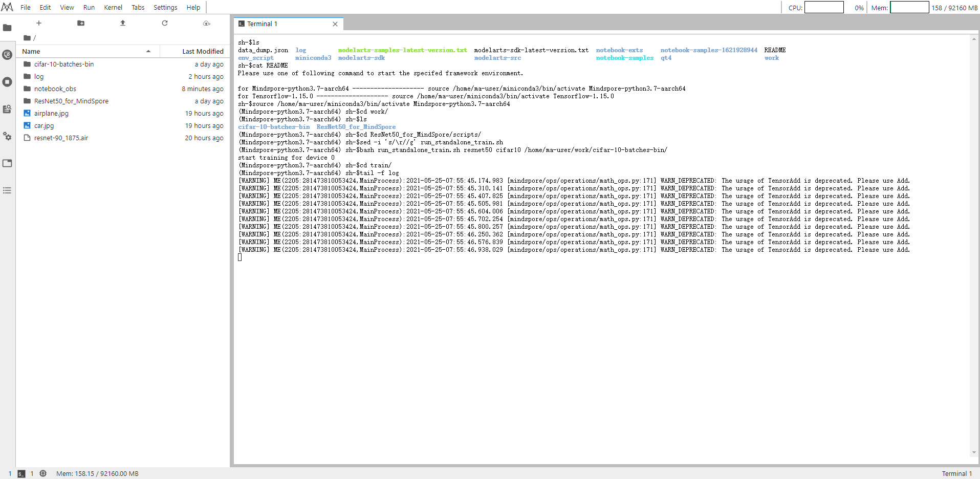Click the Terminal 1 status bar label
This screenshot has width=980, height=479.
coord(956,474)
